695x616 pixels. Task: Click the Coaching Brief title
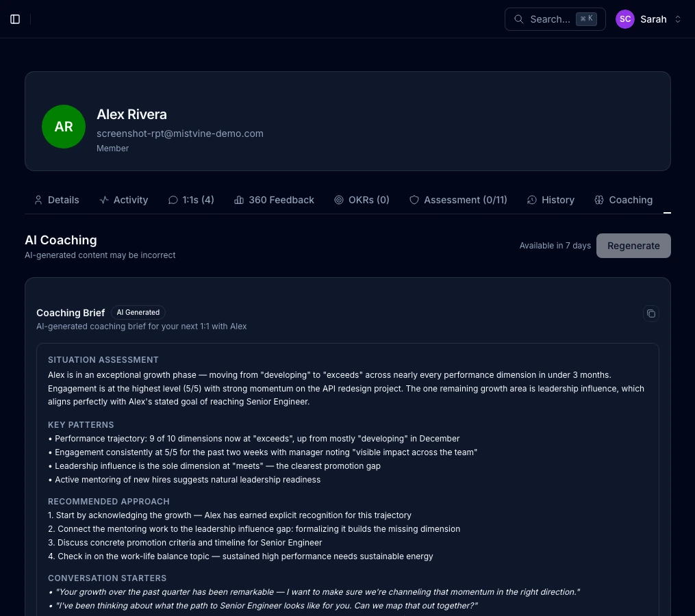[x=71, y=313]
